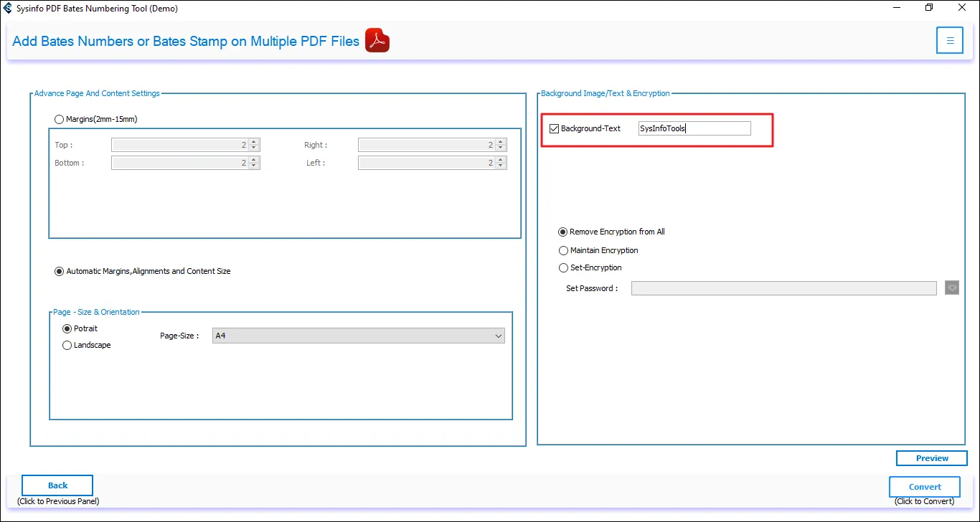
Task: Select the Margins(2mm-15mm) radio option
Action: click(x=60, y=119)
